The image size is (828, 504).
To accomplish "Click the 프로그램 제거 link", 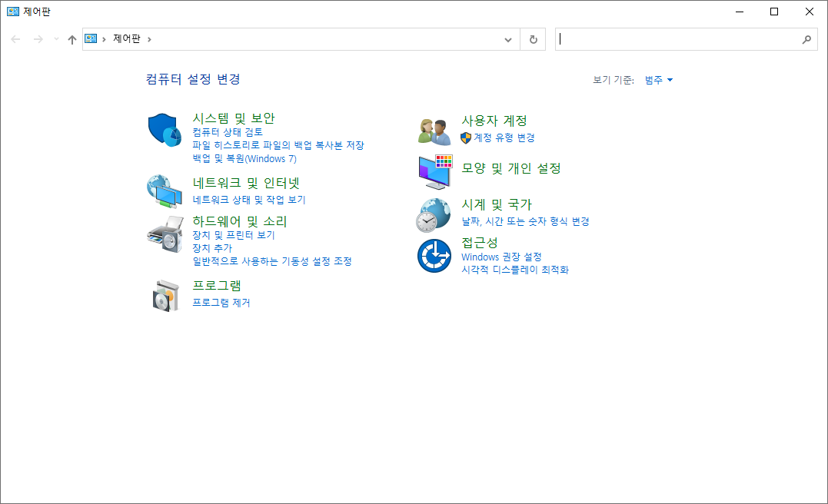I will (221, 303).
